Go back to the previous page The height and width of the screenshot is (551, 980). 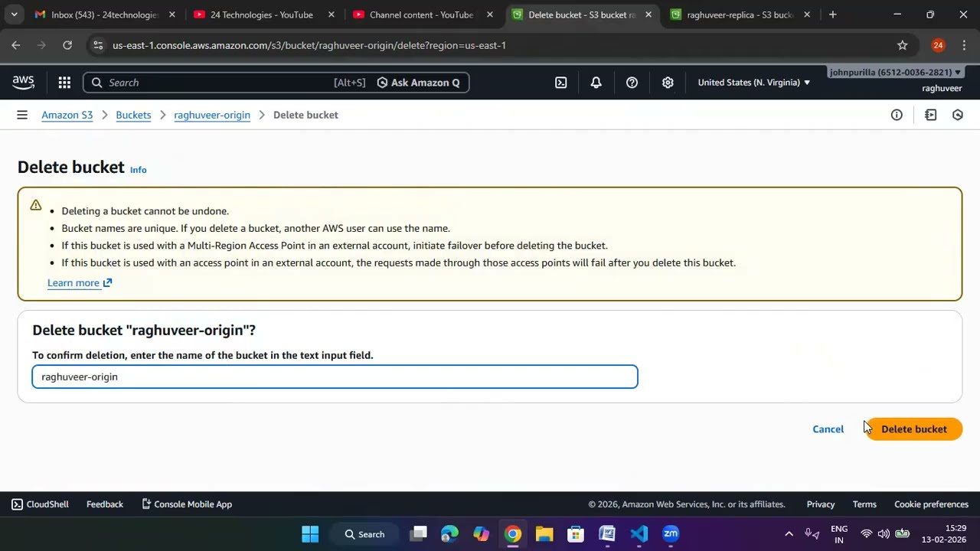coord(16,45)
